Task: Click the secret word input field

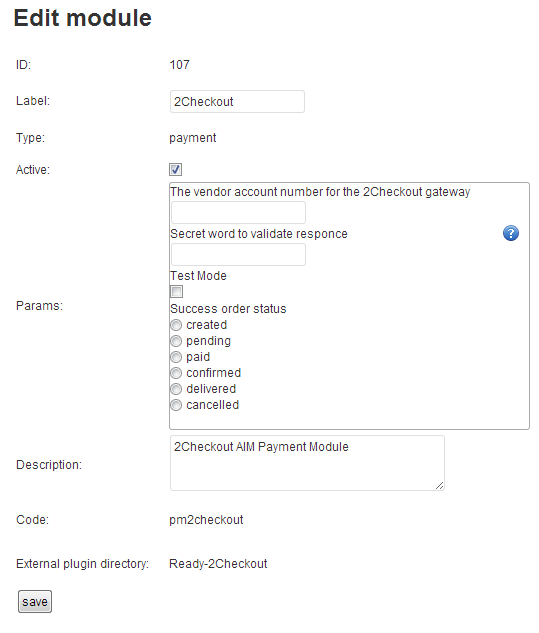Action: (x=238, y=255)
